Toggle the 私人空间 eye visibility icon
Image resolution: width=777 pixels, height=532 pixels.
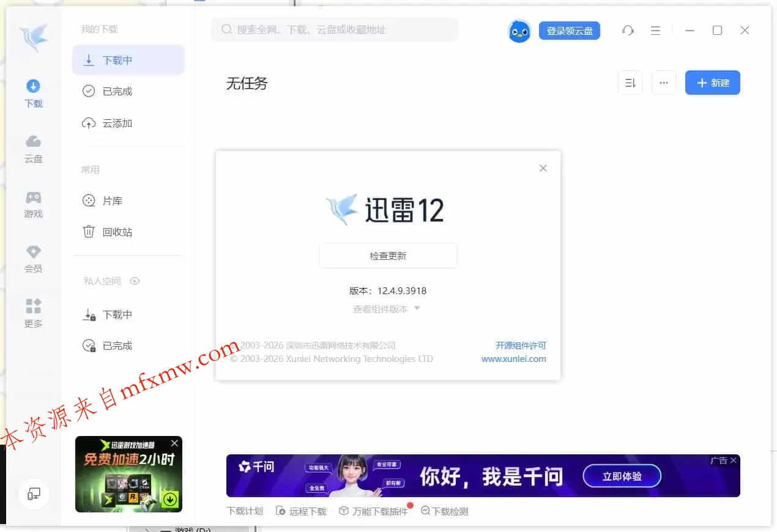135,281
